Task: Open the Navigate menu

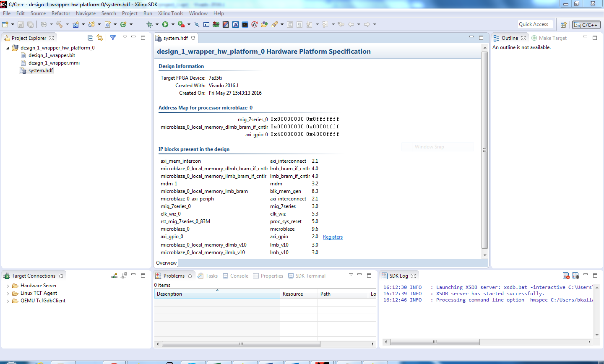Action: (86, 13)
